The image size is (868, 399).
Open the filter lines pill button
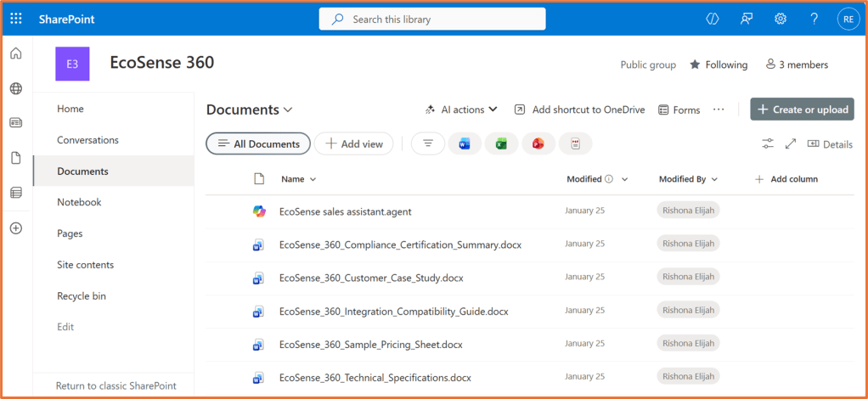(x=427, y=143)
